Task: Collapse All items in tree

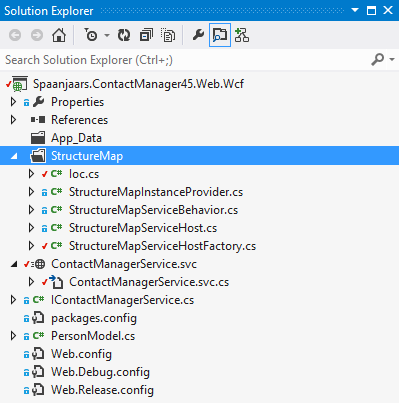Action: [x=146, y=35]
